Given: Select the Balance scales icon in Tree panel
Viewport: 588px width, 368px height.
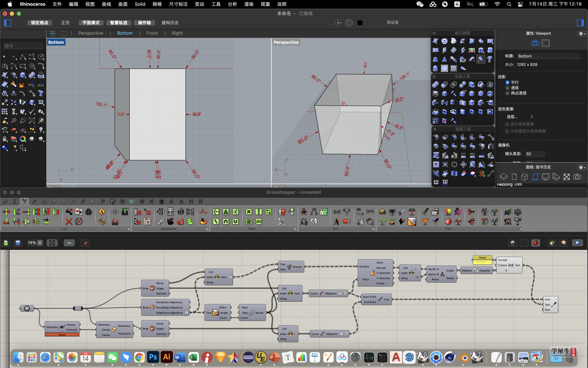Looking at the screenshot, I should coord(517,212).
